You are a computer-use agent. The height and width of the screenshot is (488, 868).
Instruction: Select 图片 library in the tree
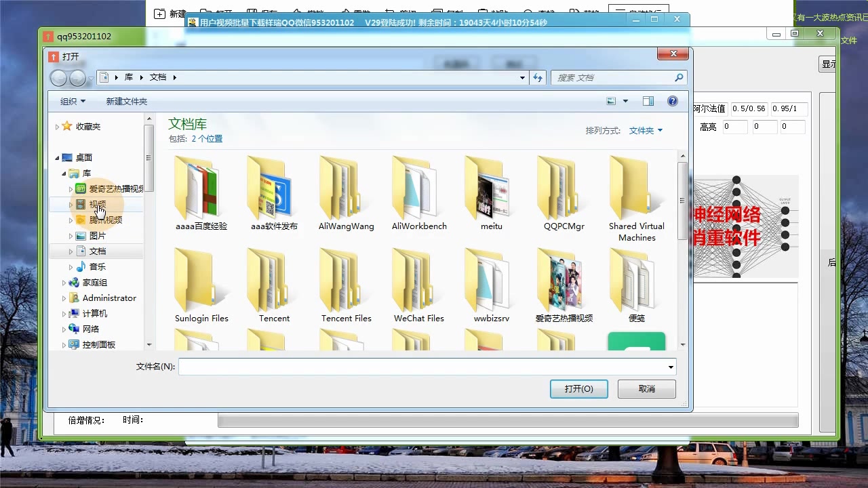98,235
